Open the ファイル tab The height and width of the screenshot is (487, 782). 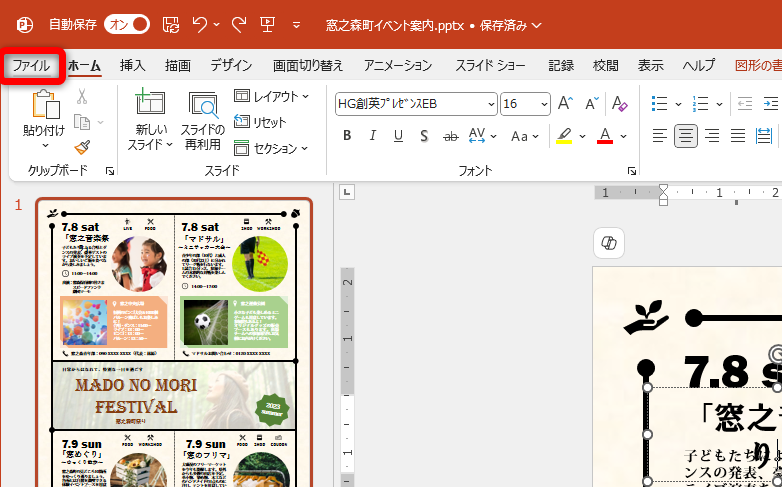(31, 65)
